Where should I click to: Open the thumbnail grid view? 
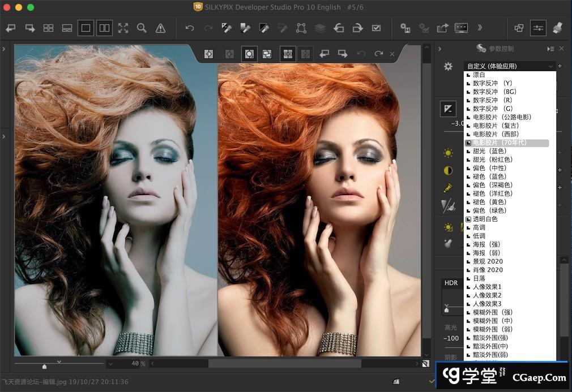click(49, 28)
